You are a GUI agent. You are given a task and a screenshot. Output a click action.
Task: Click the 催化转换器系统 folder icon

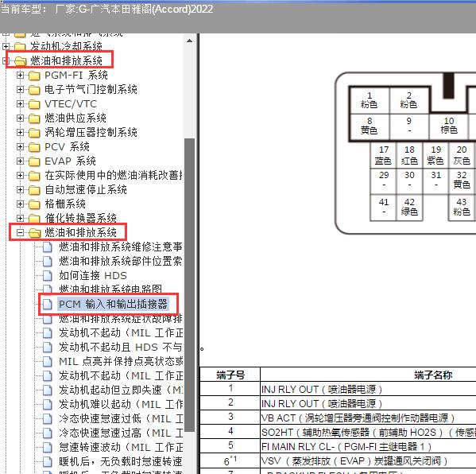(34, 219)
